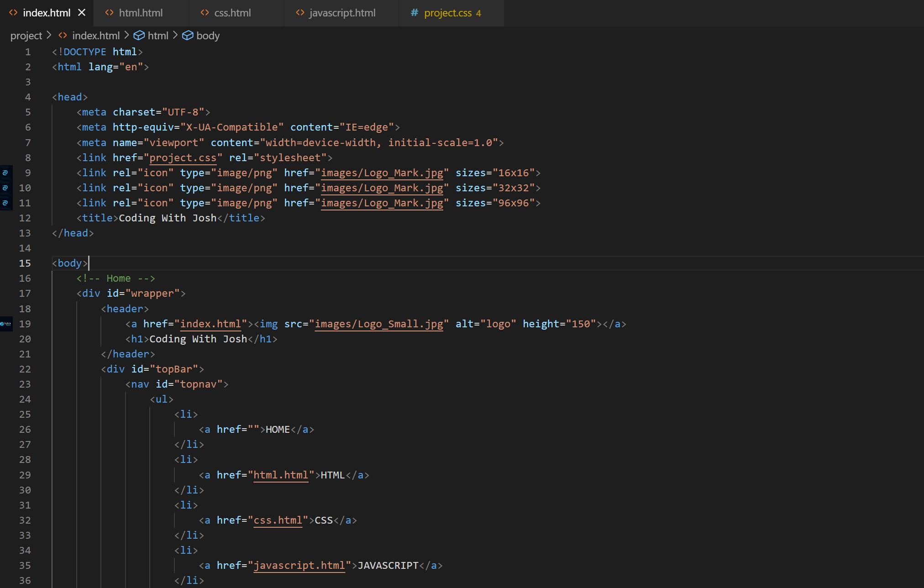Switch to the modified project.css tab showing 4 changes
The image size is (924, 588).
pos(447,13)
